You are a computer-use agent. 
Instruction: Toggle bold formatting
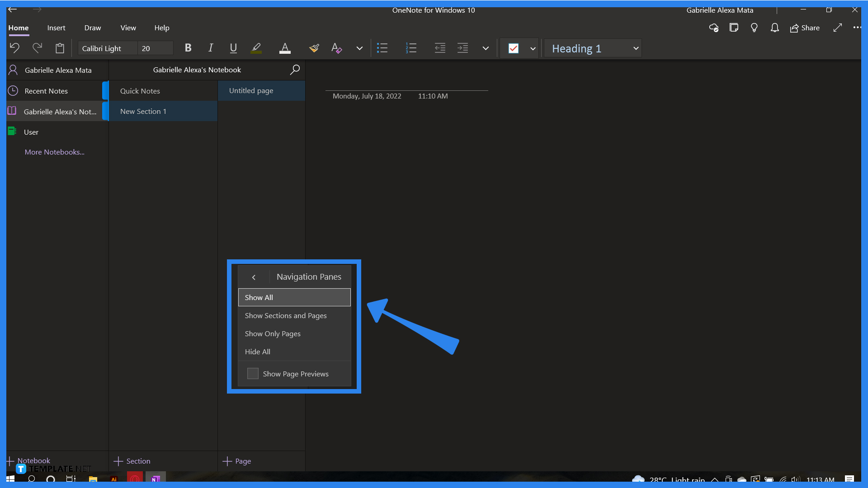tap(188, 48)
